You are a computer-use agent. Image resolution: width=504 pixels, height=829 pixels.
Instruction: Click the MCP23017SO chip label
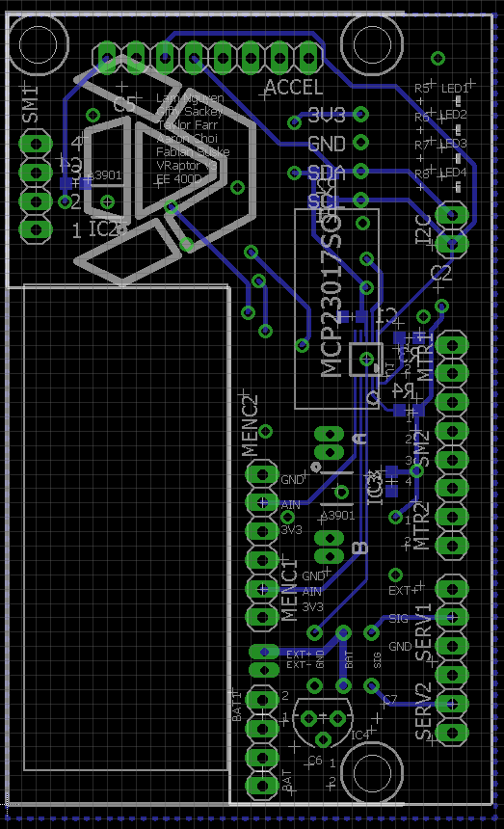[332, 292]
